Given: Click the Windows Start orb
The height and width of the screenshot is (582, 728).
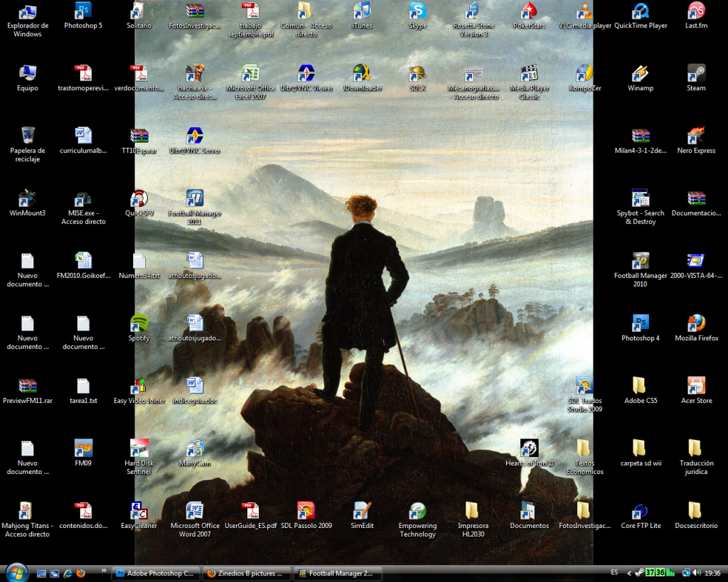Looking at the screenshot, I should 17,573.
